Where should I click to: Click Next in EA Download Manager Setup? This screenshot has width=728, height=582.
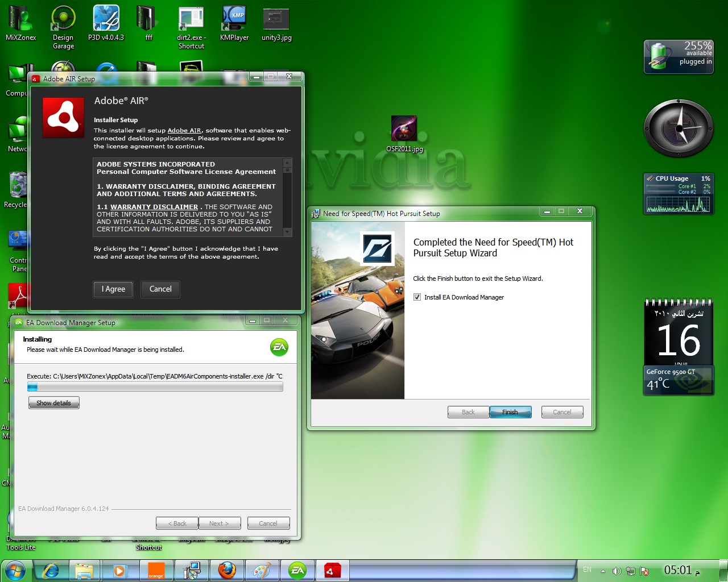click(219, 523)
